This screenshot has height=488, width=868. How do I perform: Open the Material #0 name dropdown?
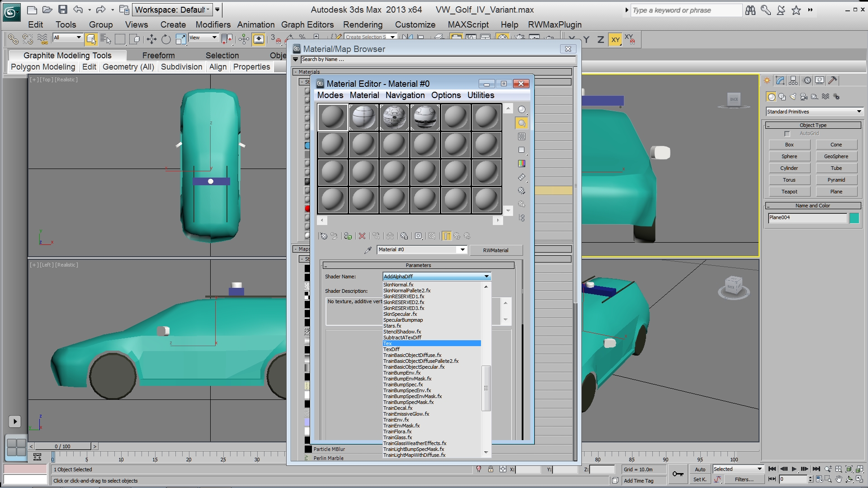(462, 250)
